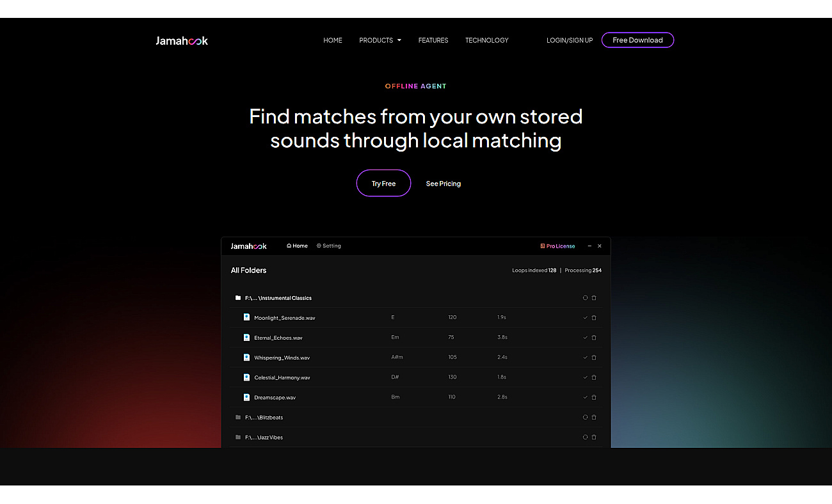Viewport: 832px width, 504px height.
Task: Click the checkmark on Dreamscape.wav row
Action: [x=585, y=397]
